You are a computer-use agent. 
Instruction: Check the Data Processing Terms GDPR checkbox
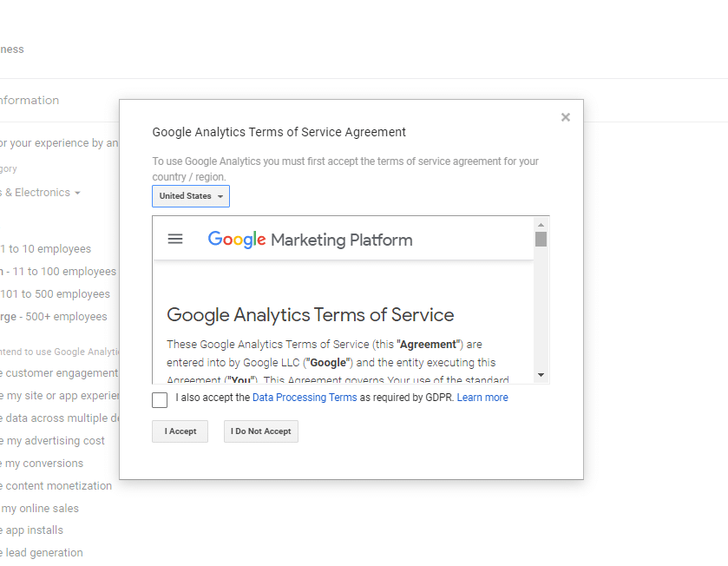point(160,400)
